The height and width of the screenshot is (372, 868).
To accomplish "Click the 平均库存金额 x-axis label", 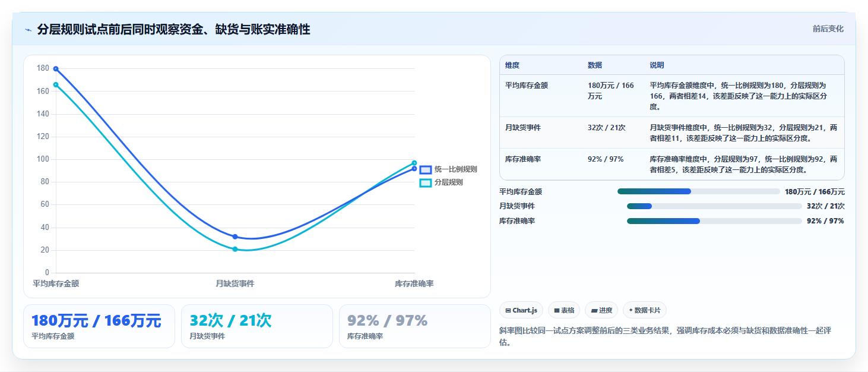I will coord(56,284).
